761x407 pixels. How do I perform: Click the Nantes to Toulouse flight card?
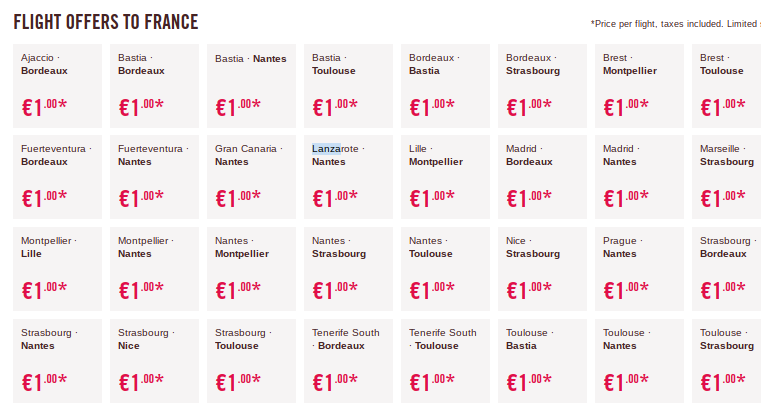445,268
